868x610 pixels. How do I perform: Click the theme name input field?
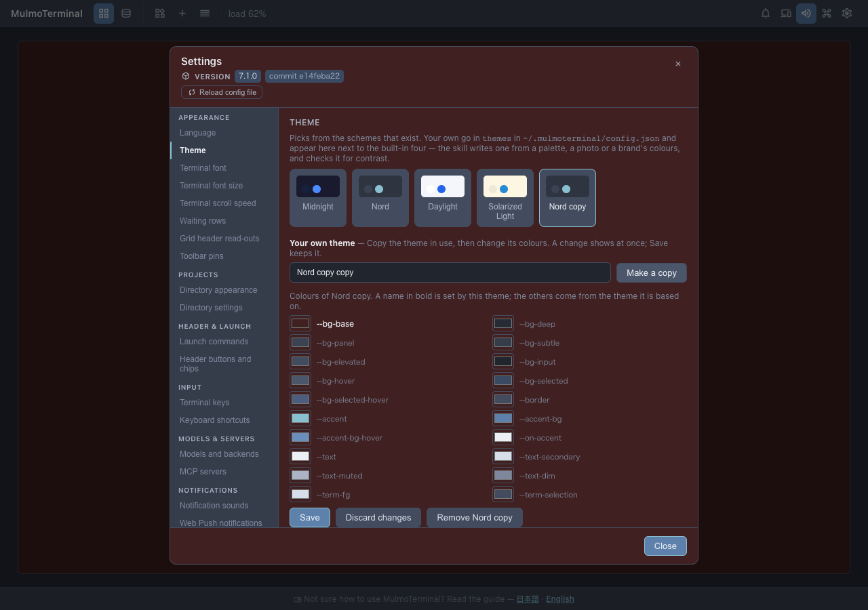point(450,272)
